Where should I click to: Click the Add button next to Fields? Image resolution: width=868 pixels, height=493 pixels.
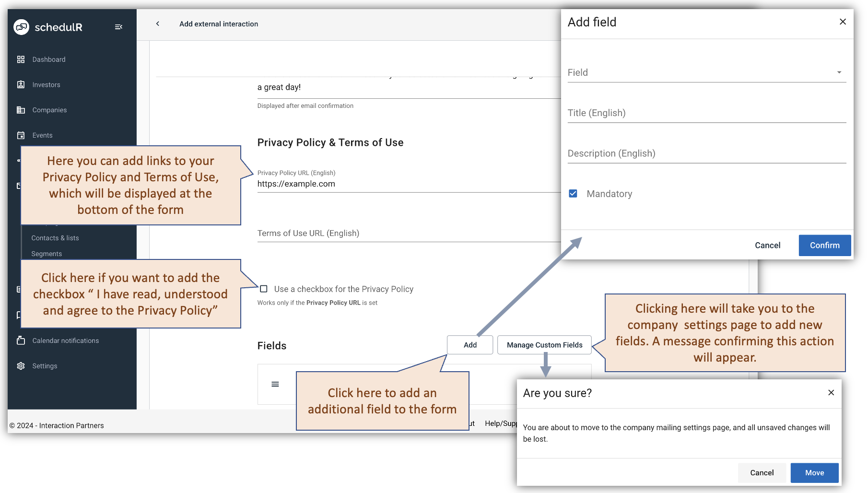pyautogui.click(x=469, y=345)
